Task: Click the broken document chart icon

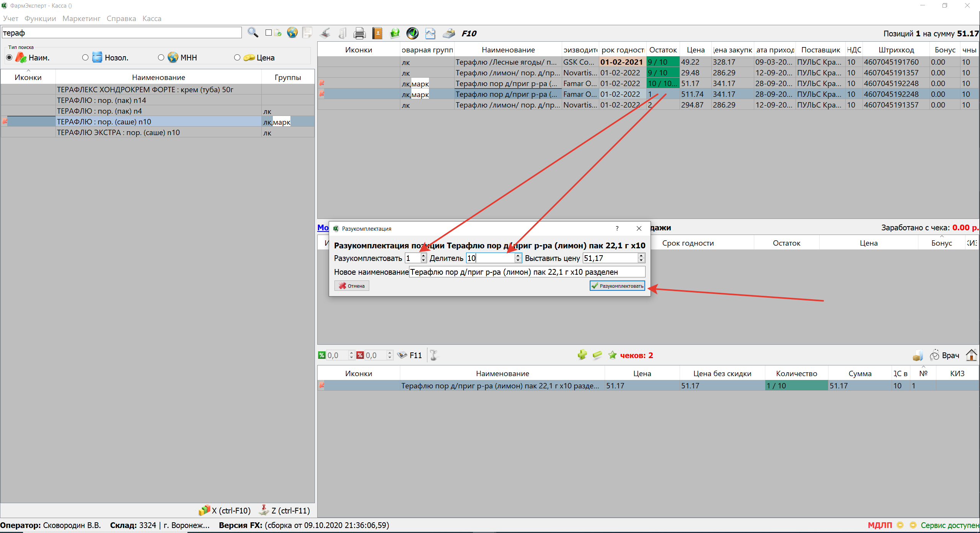Action: tap(430, 33)
